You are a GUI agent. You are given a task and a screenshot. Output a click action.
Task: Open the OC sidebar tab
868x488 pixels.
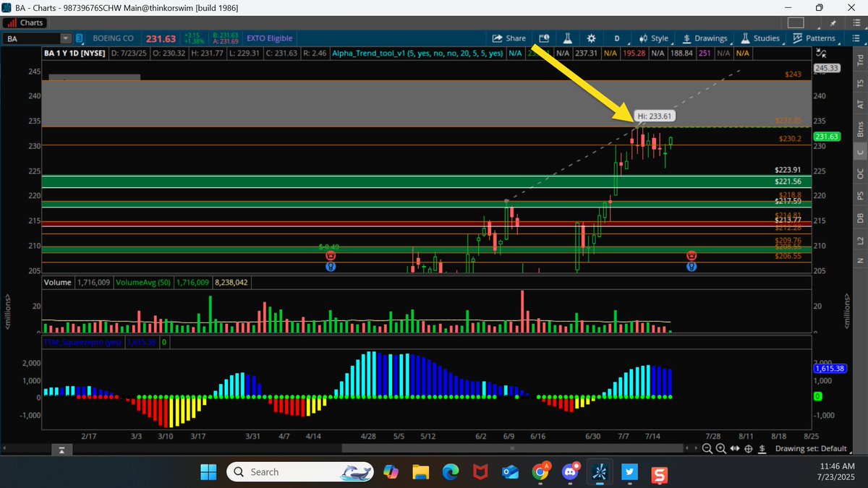[x=859, y=174]
